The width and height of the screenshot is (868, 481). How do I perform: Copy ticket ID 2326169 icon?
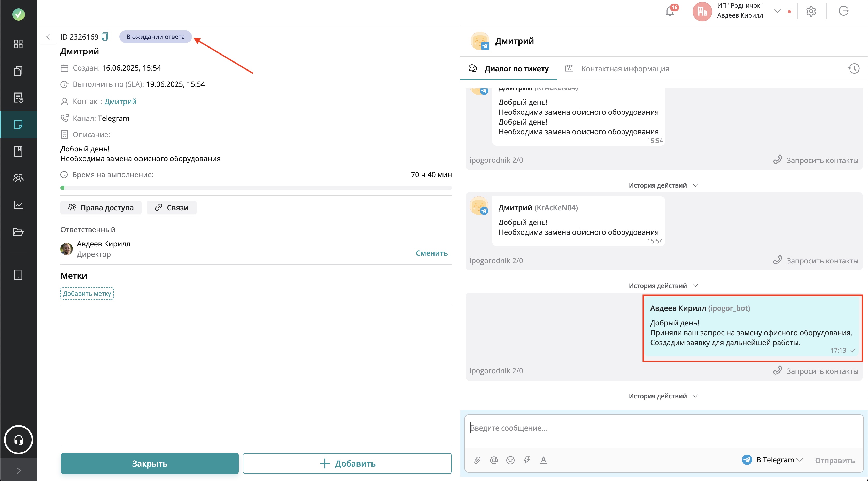105,36
